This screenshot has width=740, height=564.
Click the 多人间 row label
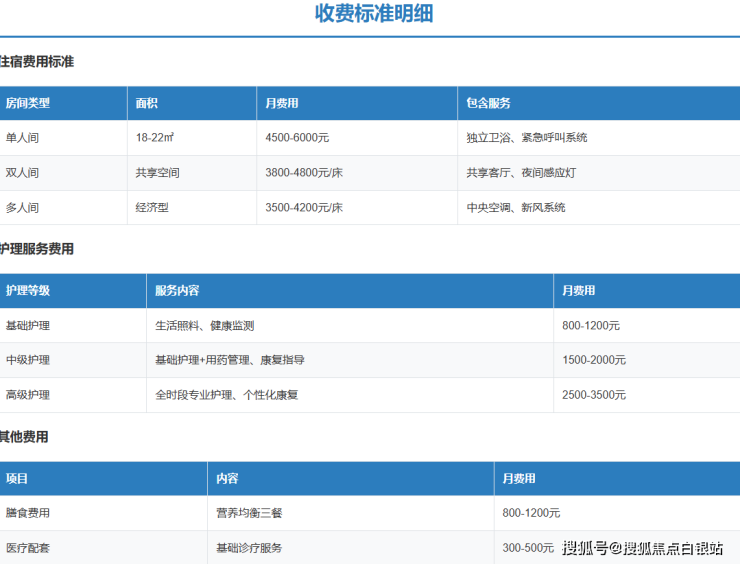pyautogui.click(x=23, y=208)
